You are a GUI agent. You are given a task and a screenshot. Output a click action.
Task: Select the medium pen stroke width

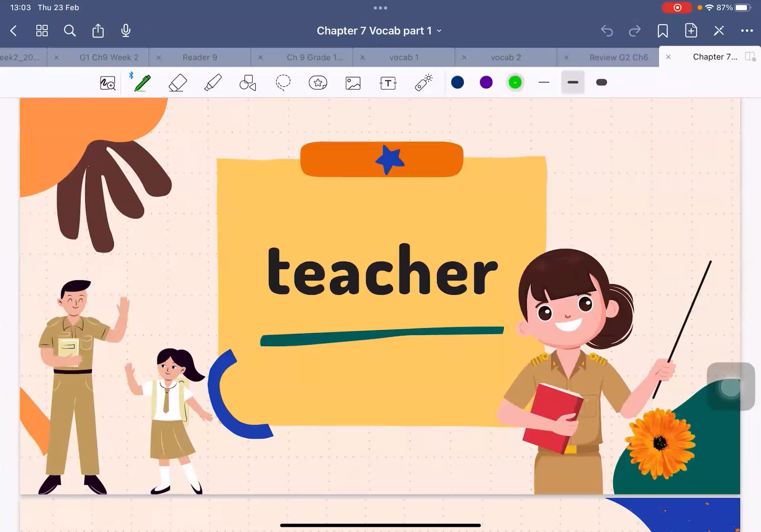coord(573,82)
